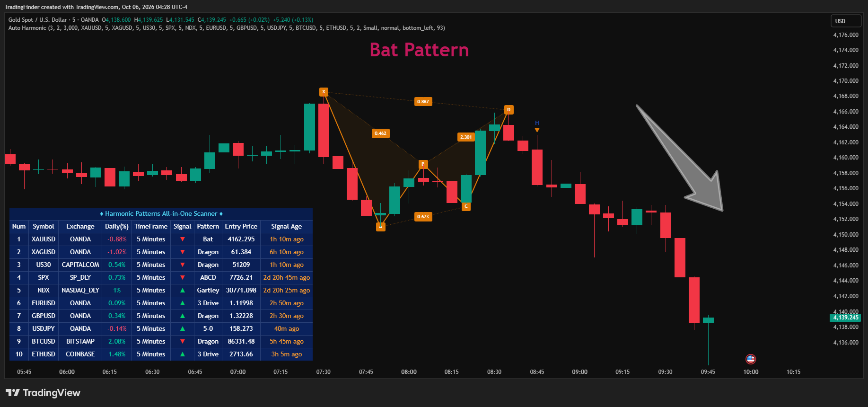Click the TradingView logo
868x407 pixels.
[x=43, y=393]
